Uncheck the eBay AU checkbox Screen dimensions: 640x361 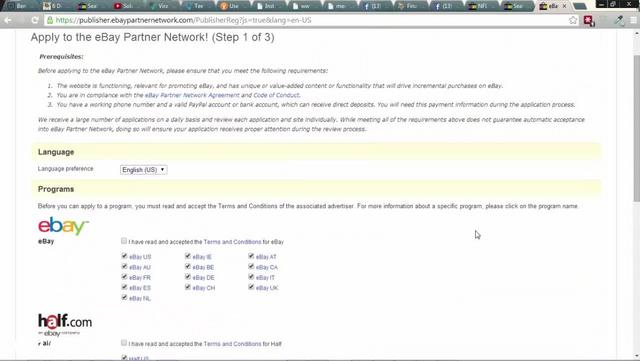click(124, 266)
